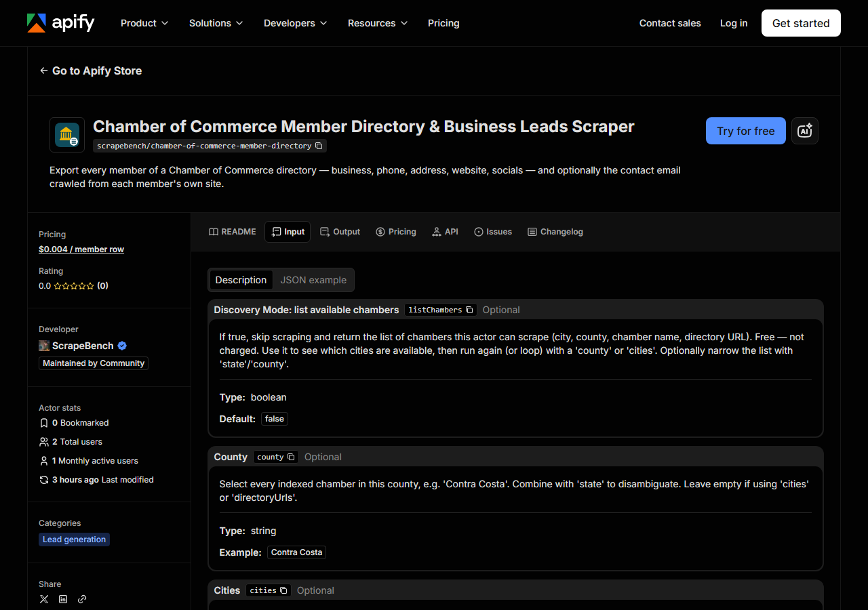Expand the Product menu
Image resolution: width=868 pixels, height=610 pixels.
tap(144, 23)
